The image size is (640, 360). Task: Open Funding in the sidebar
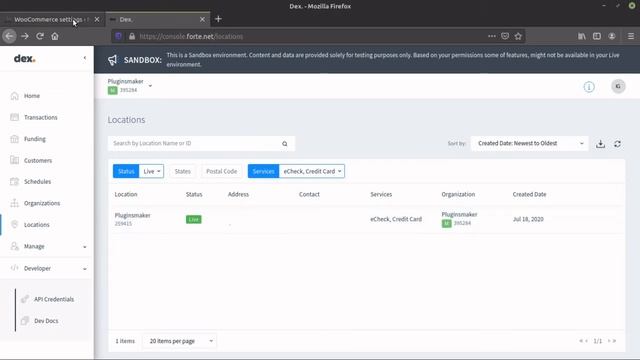point(35,139)
